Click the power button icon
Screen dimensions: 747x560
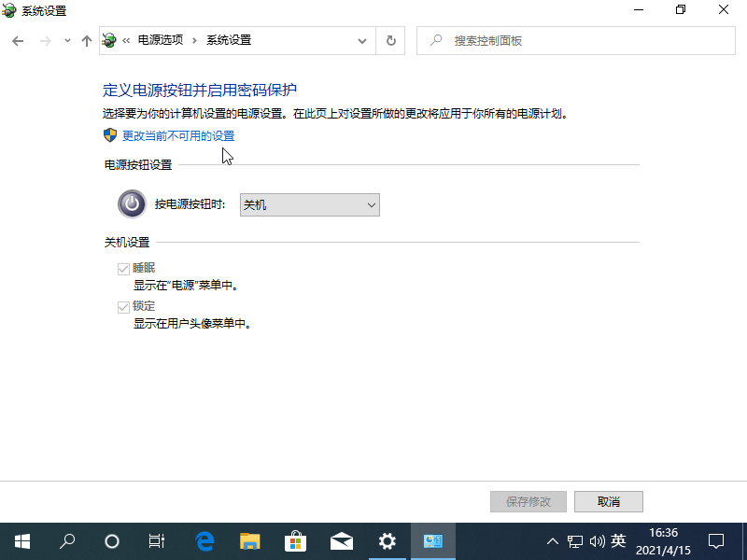click(131, 203)
